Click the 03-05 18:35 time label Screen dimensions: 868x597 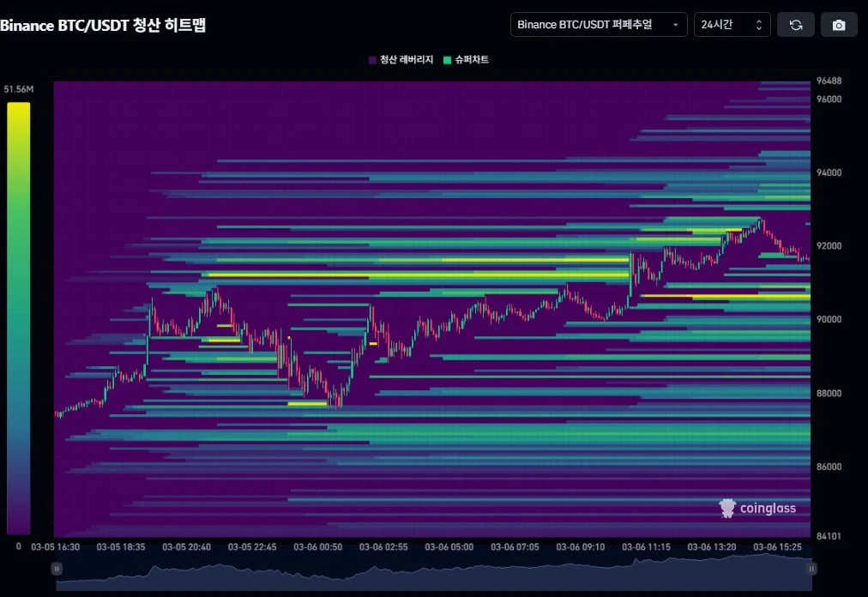(x=121, y=547)
